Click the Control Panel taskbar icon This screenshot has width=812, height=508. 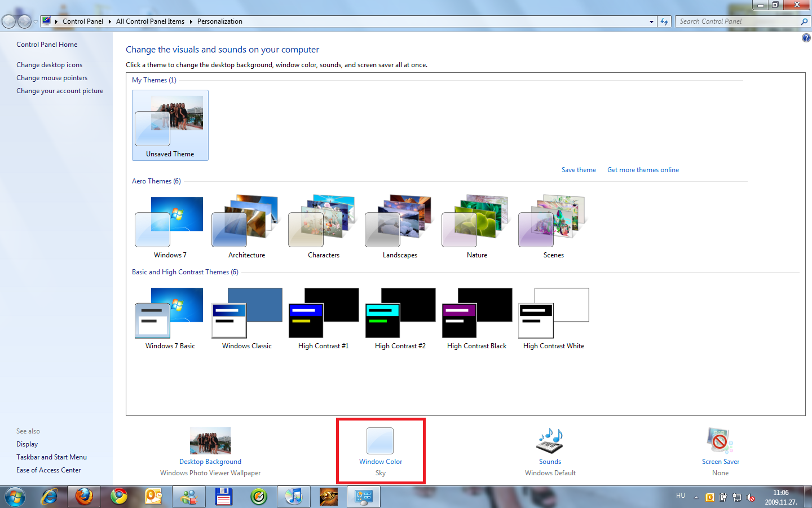pos(364,497)
